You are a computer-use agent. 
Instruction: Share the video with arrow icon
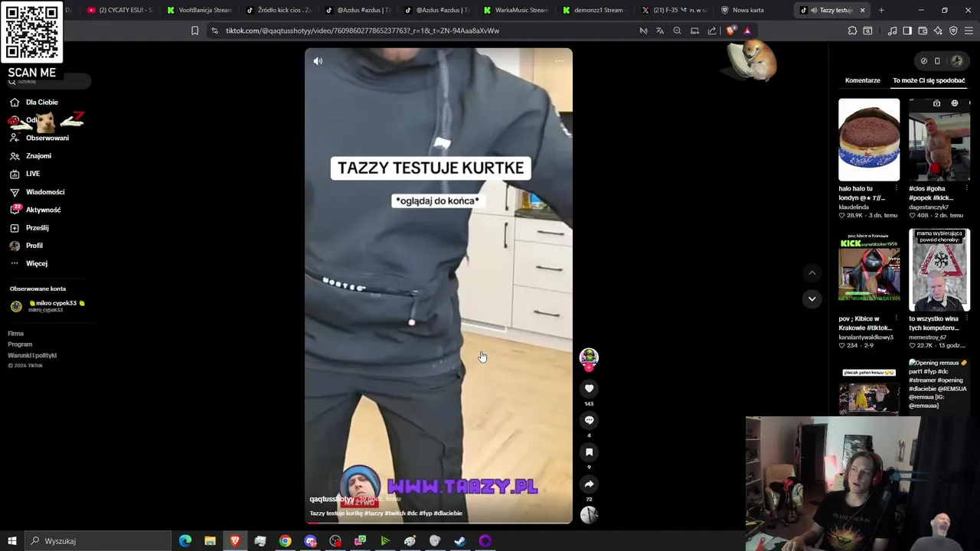coord(589,484)
